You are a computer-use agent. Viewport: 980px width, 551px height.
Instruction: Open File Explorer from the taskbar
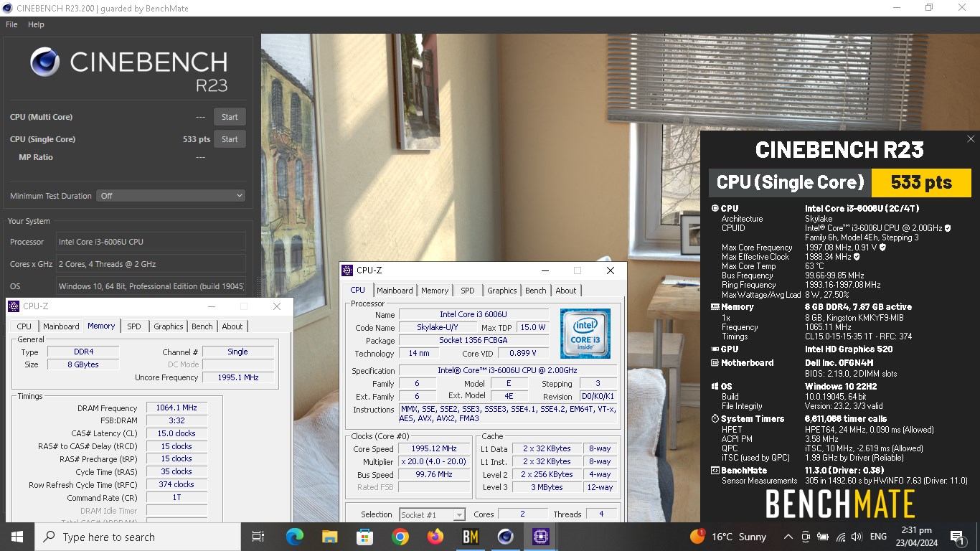coord(330,537)
